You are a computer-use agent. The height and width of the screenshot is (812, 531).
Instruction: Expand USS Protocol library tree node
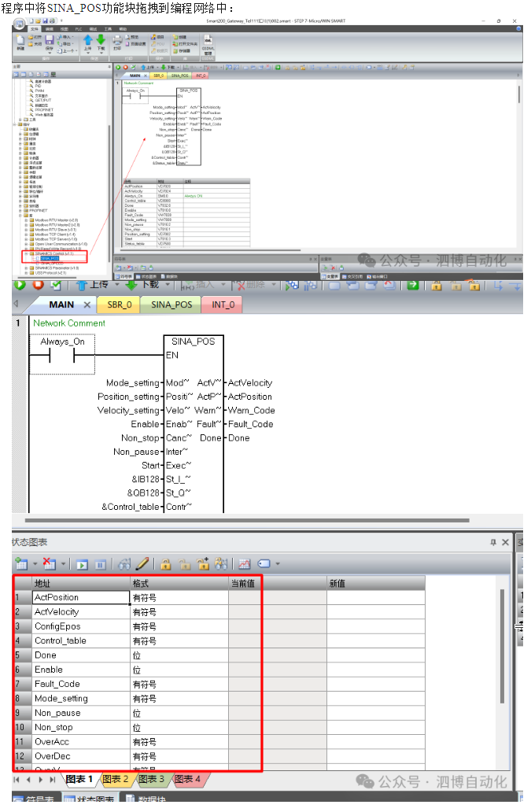(27, 275)
